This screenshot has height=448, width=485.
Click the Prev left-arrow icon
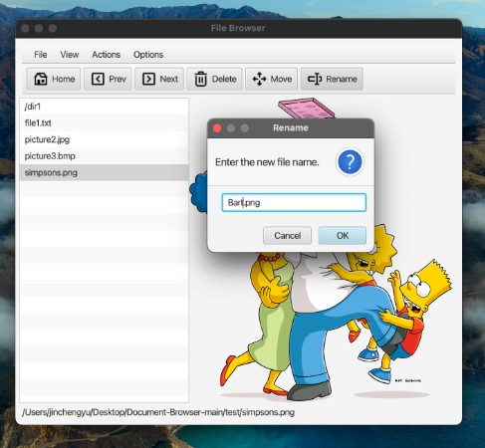pos(98,79)
